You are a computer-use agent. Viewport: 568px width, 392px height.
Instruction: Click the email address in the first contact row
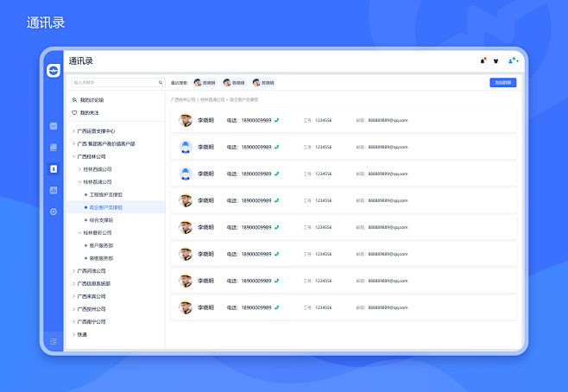point(388,120)
